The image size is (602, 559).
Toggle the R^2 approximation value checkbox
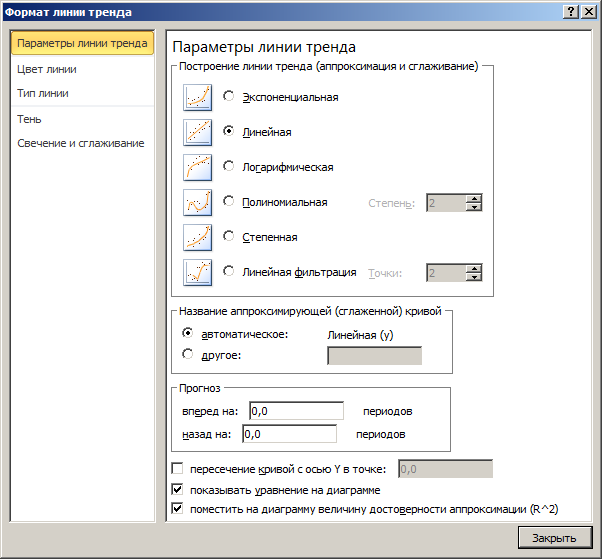click(177, 508)
